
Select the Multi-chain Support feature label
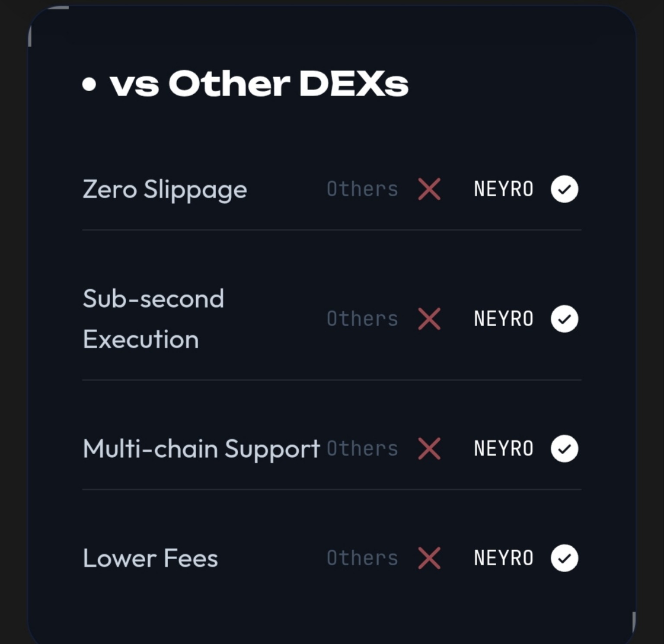pyautogui.click(x=201, y=449)
